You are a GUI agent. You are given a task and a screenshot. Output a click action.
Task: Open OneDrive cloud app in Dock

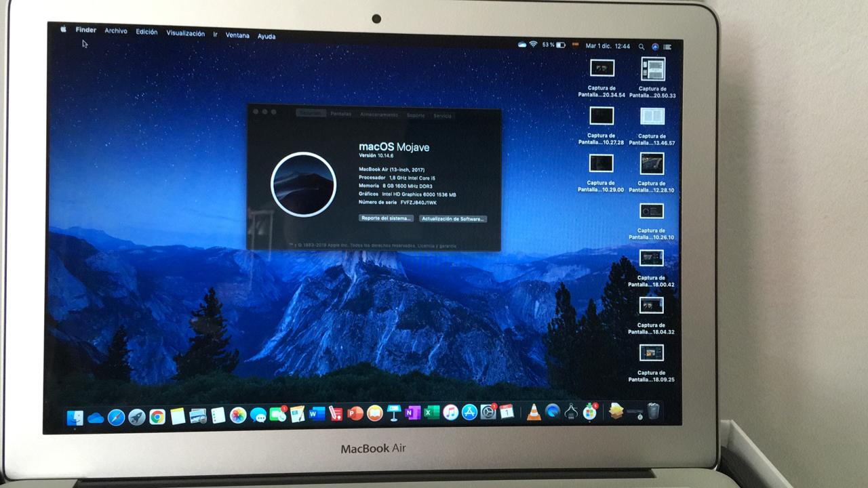96,418
